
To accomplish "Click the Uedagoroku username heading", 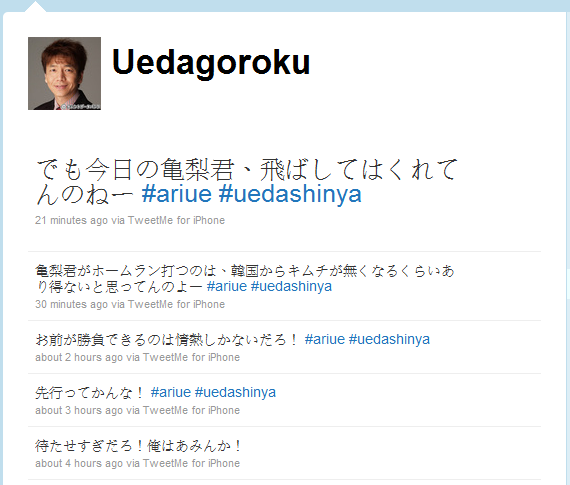I will point(211,63).
